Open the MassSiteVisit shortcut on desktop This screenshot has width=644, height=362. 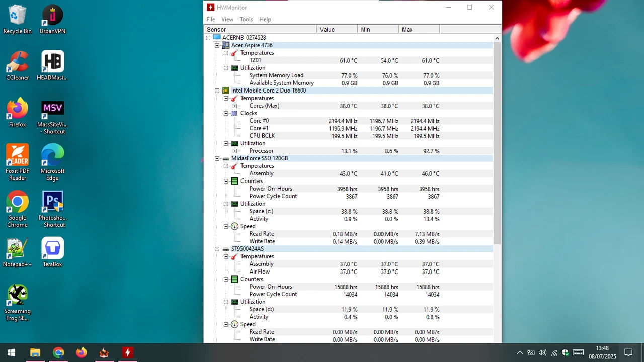coord(52,116)
